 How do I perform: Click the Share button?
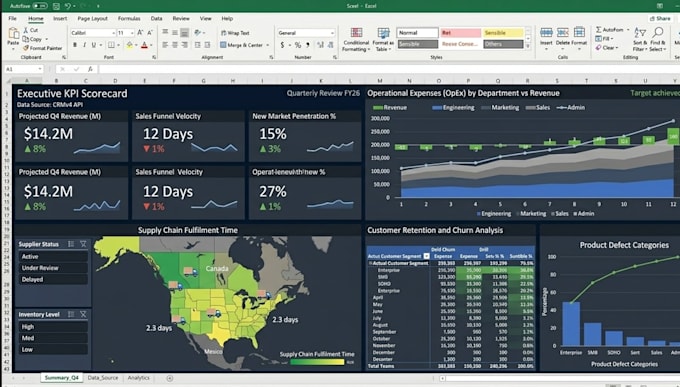pyautogui.click(x=660, y=19)
